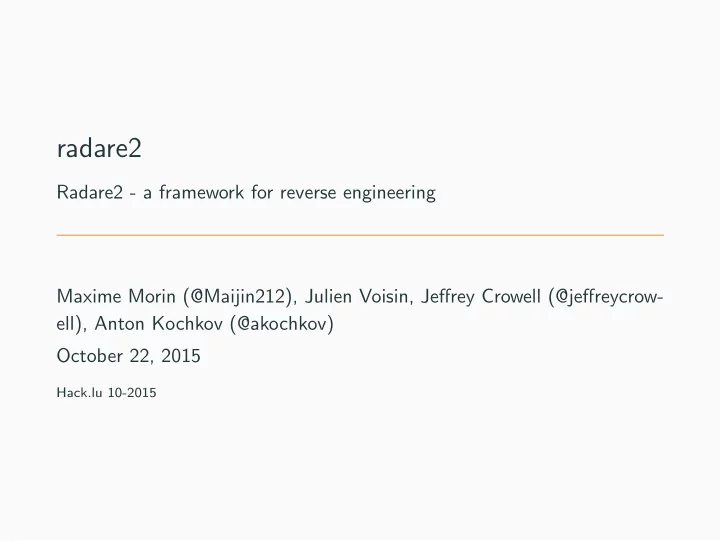
Task: Click the year 2015 in October date
Action: point(181,356)
